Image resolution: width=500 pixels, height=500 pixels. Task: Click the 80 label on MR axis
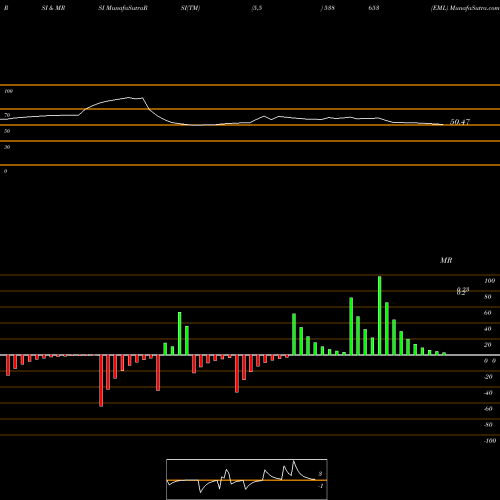point(488,297)
